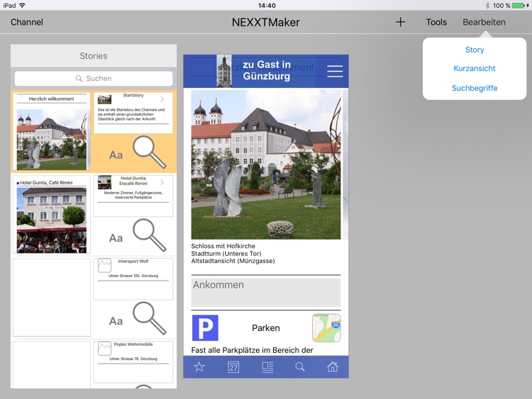The width and height of the screenshot is (532, 399).
Task: Click 'Ulmer Strasse 76 Günzburg' address
Action: pyautogui.click(x=133, y=359)
